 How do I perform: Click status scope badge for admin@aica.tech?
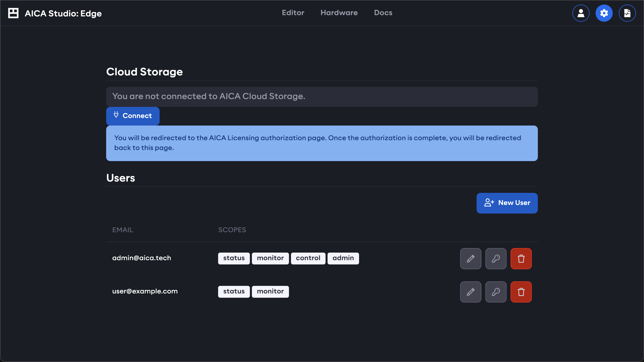point(234,258)
